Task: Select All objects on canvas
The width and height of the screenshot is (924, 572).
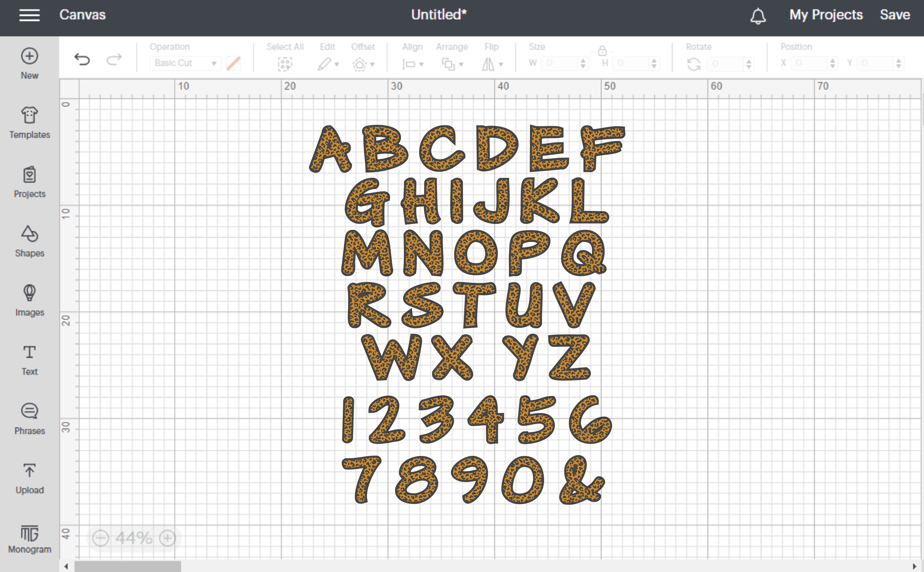Action: (285, 63)
